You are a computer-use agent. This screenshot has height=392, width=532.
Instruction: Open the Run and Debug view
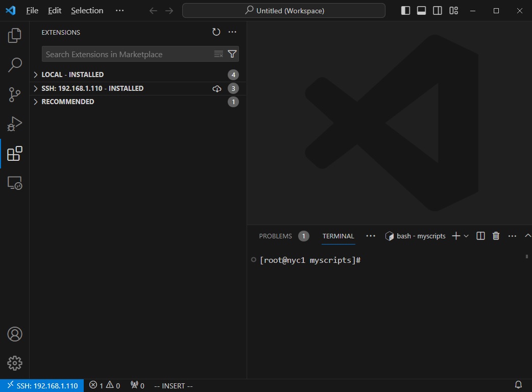[x=14, y=124]
